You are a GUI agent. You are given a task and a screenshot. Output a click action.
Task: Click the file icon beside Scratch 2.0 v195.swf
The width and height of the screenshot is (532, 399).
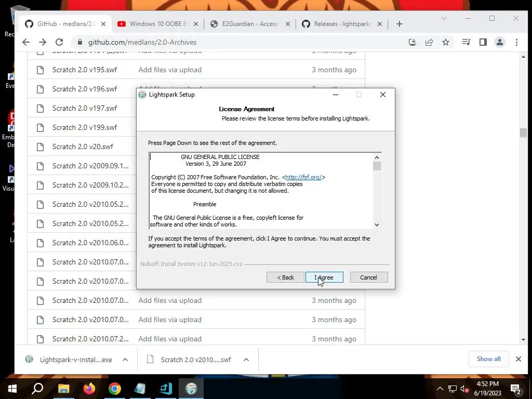point(41,70)
